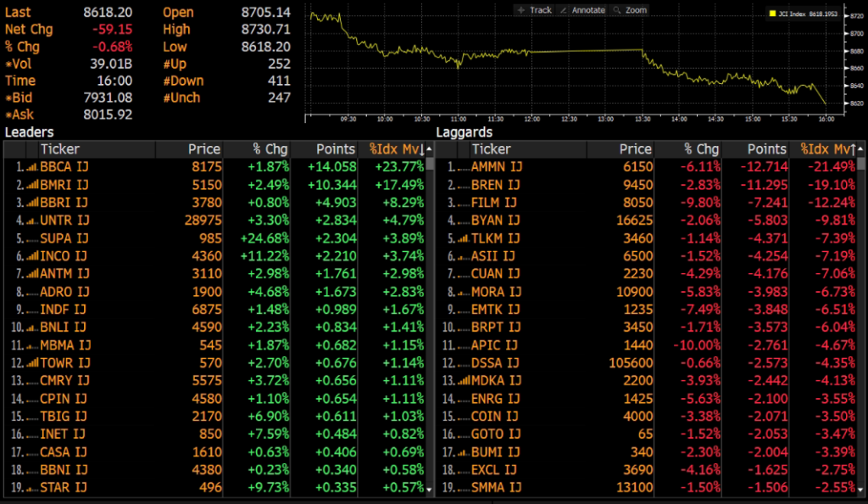Select the GOTO IJ row in Laggards
The height and width of the screenshot is (504, 868).
point(493,434)
